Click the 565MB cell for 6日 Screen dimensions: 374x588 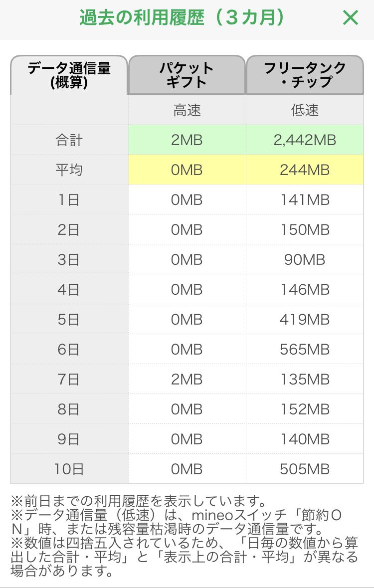coord(305,350)
